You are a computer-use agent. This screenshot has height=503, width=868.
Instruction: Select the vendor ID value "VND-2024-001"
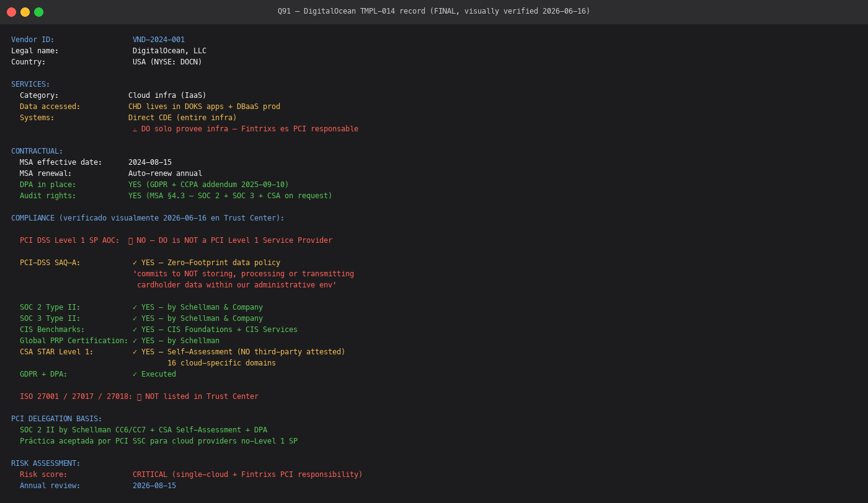159,40
